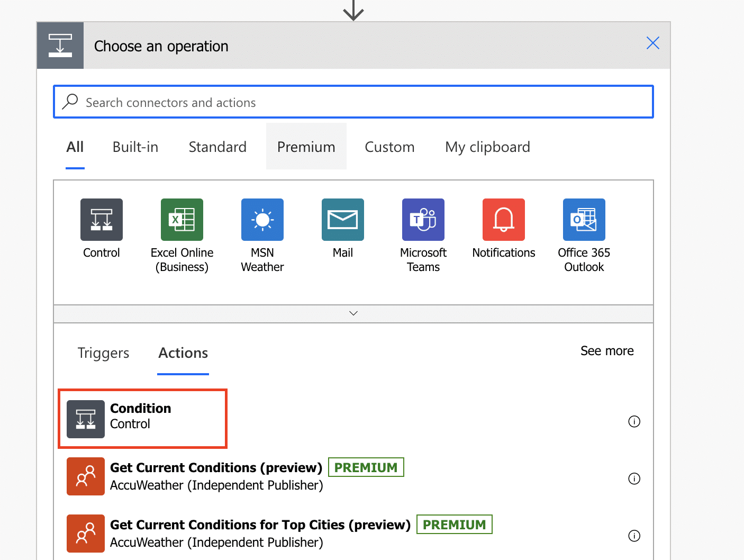
Task: Switch to the Triggers tab
Action: 103,353
